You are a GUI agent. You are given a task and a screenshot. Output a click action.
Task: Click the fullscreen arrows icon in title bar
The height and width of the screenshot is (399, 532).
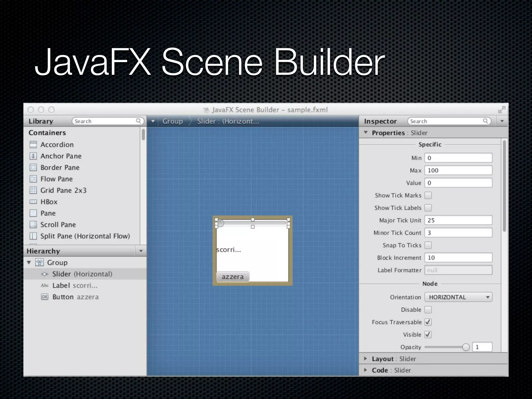coord(502,110)
